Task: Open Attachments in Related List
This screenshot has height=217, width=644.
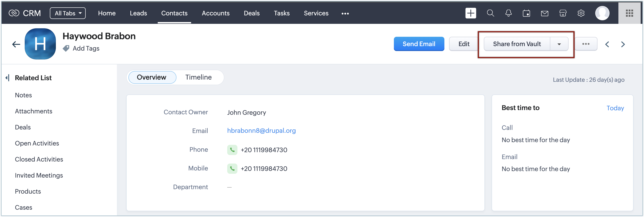Action: pos(34,111)
